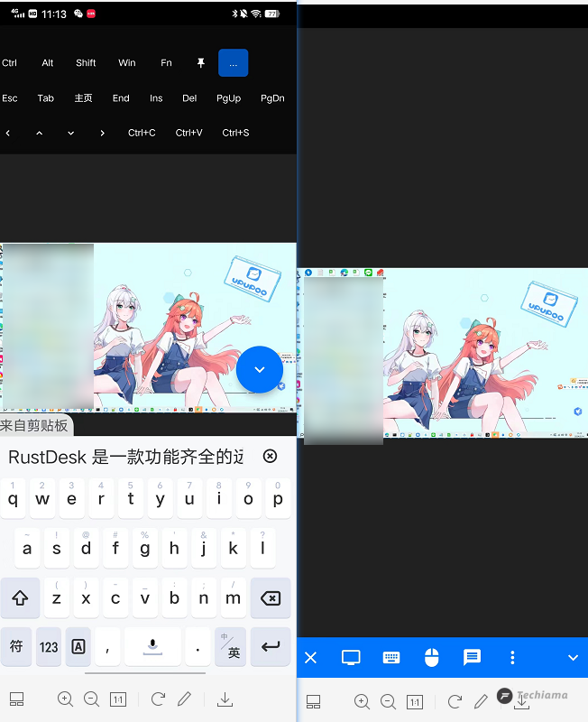Toggle the Win modifier key

pyautogui.click(x=126, y=62)
